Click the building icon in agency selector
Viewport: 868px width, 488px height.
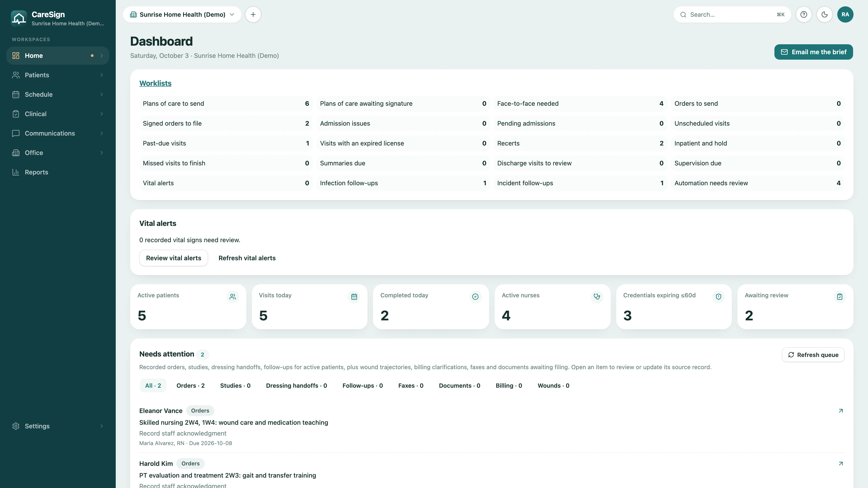tap(133, 14)
